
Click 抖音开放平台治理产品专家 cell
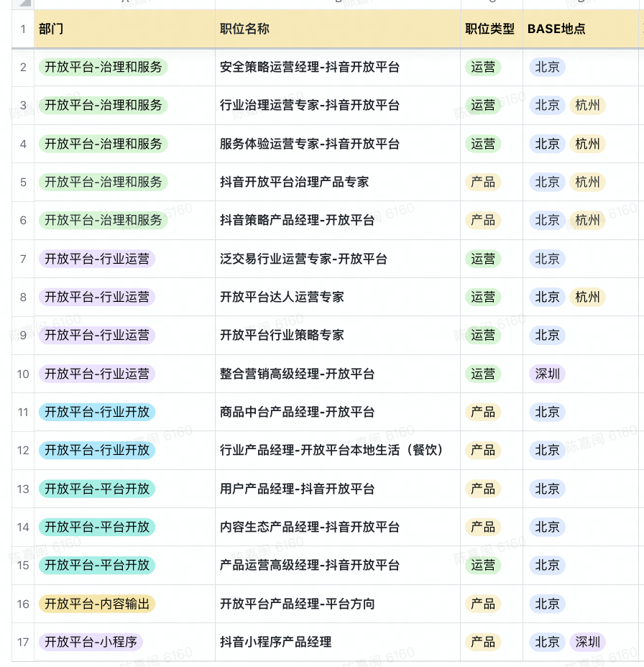338,182
